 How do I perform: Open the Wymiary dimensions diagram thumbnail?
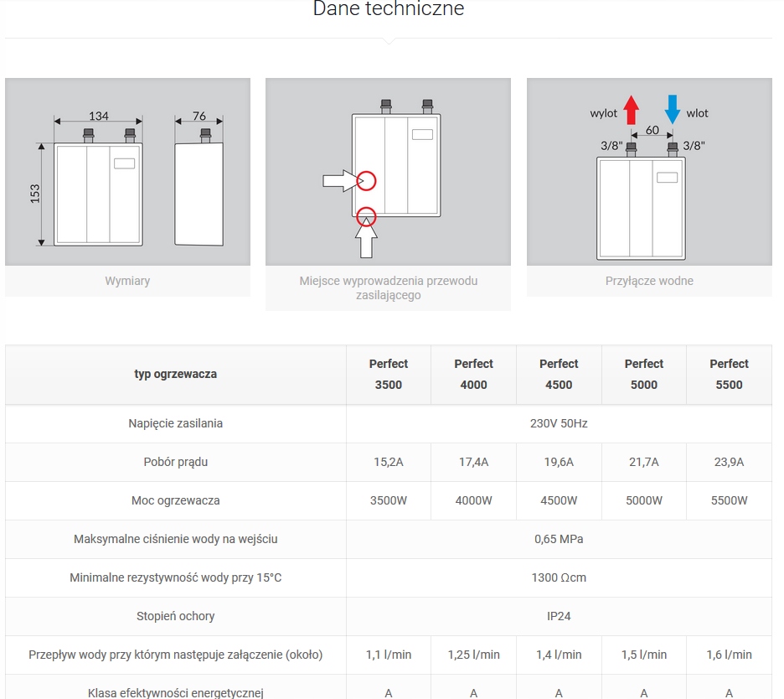pyautogui.click(x=127, y=172)
